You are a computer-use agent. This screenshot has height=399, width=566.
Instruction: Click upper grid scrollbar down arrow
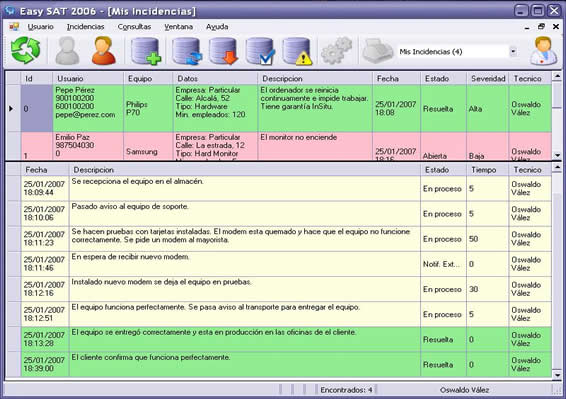(x=557, y=156)
